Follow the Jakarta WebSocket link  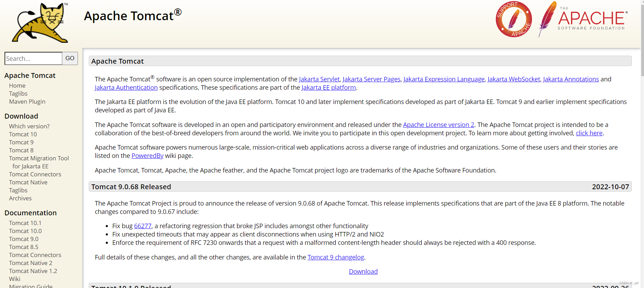(514, 79)
